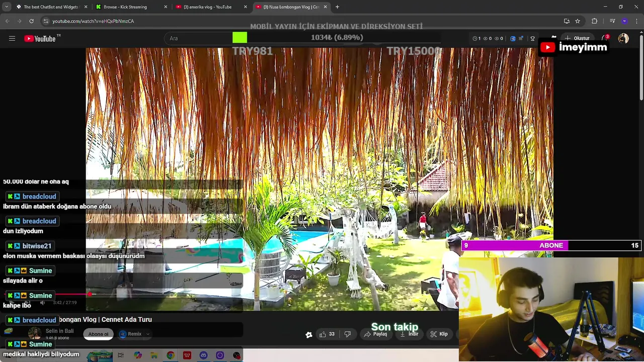Go back with the browser back arrow

tap(7, 21)
